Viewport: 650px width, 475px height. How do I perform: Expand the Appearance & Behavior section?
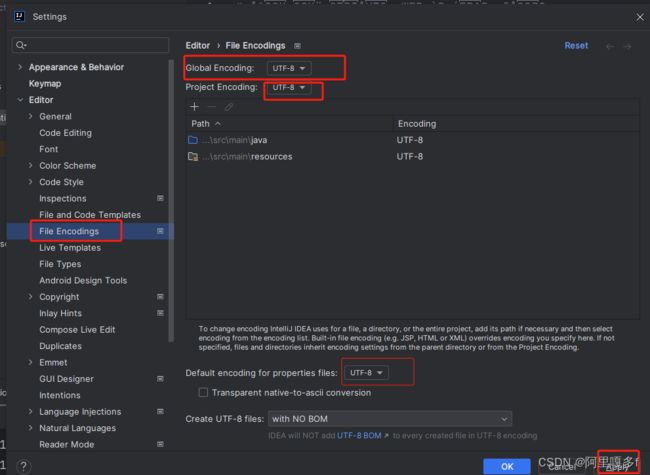click(x=20, y=67)
